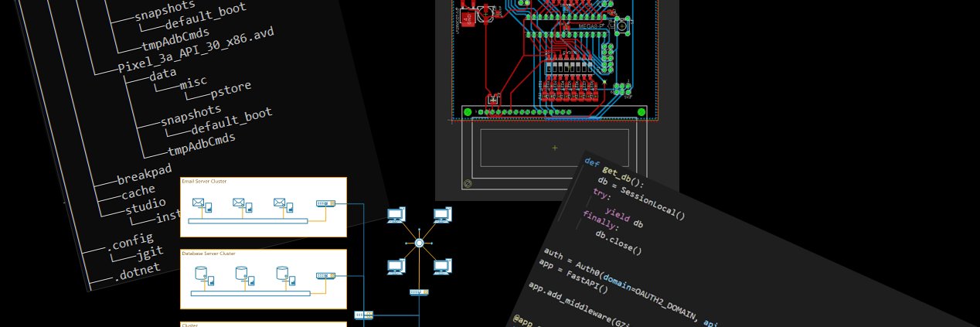This screenshot has width=980, height=327.
Task: Select the right green mounting hole on PCB
Action: click(641, 112)
